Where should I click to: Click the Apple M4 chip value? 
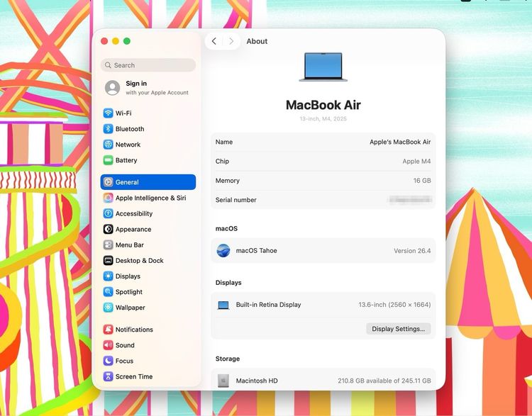(x=416, y=162)
